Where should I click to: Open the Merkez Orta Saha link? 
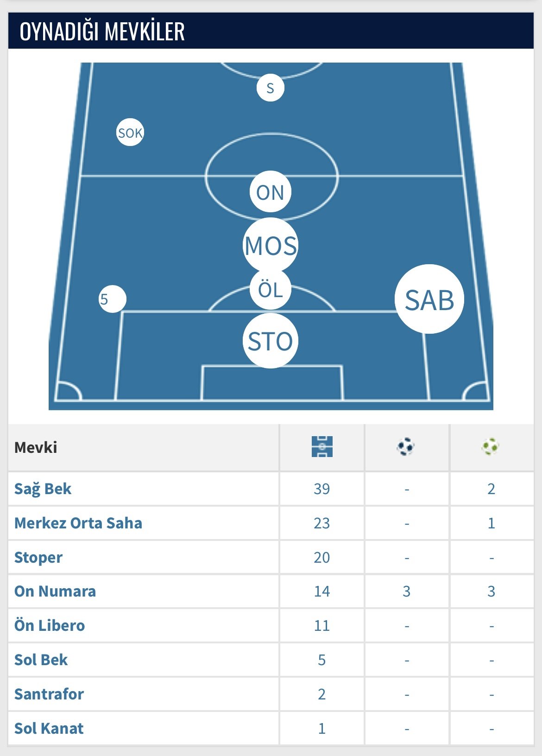pos(78,523)
